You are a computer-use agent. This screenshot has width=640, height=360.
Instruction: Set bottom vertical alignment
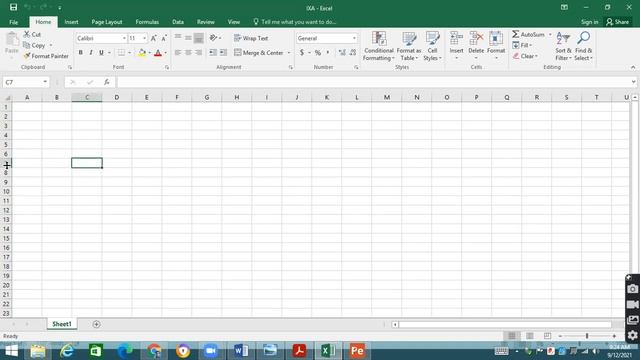point(198,38)
